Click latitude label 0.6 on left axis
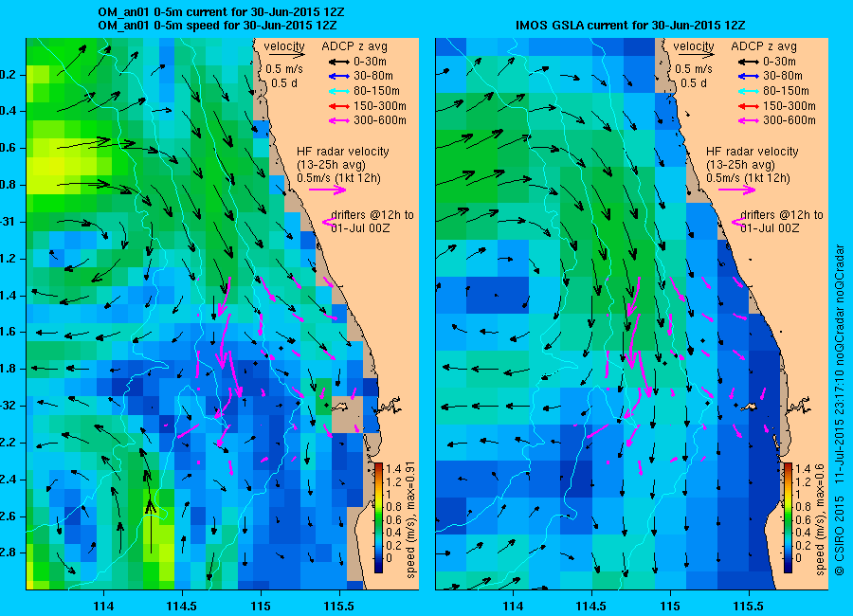The image size is (853, 616). [8, 148]
